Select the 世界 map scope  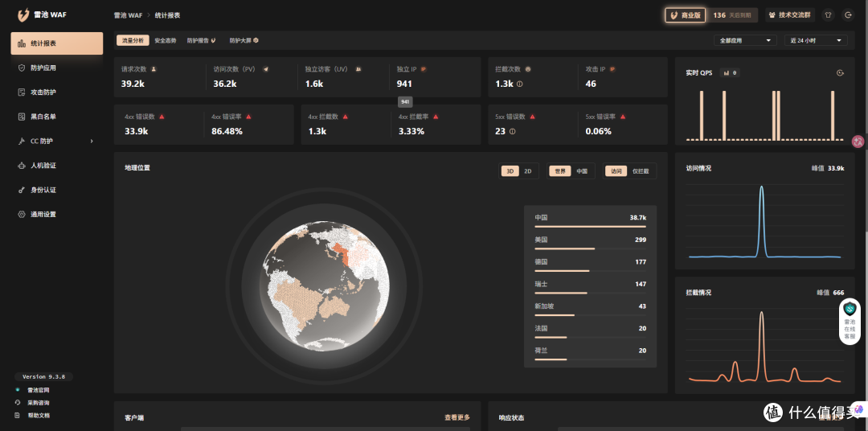559,171
